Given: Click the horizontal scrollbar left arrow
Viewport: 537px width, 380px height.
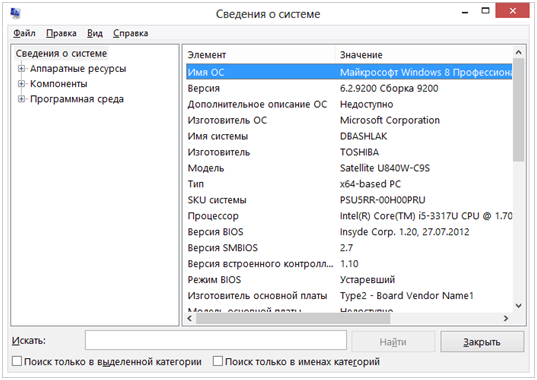Looking at the screenshot, I should [190, 318].
